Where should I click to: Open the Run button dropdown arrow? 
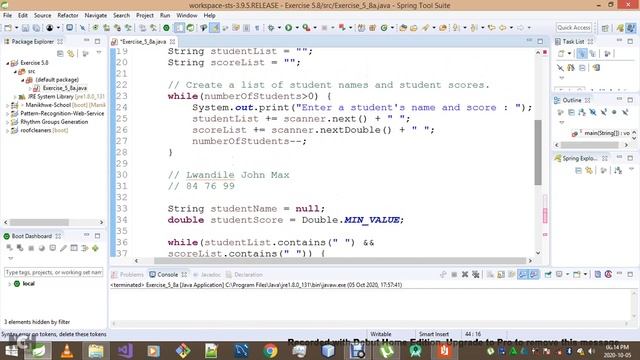(x=297, y=28)
